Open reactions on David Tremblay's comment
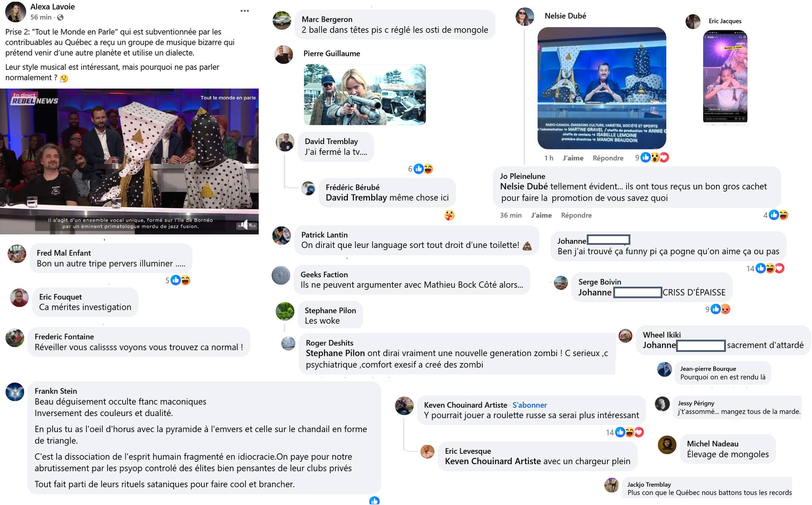 423,169
